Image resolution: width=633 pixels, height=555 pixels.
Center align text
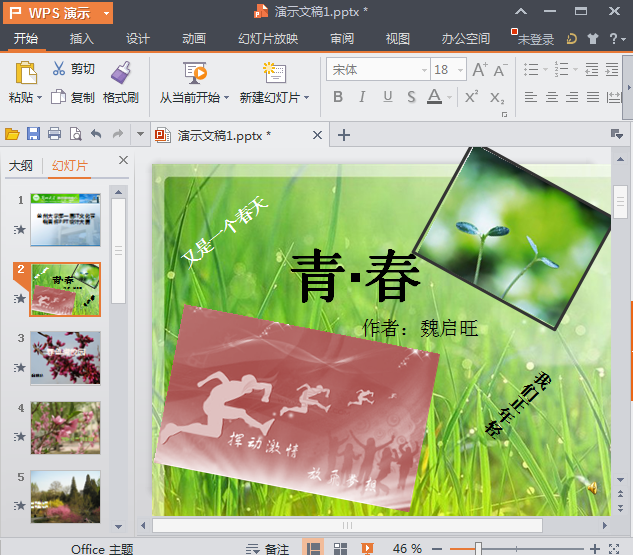551,97
